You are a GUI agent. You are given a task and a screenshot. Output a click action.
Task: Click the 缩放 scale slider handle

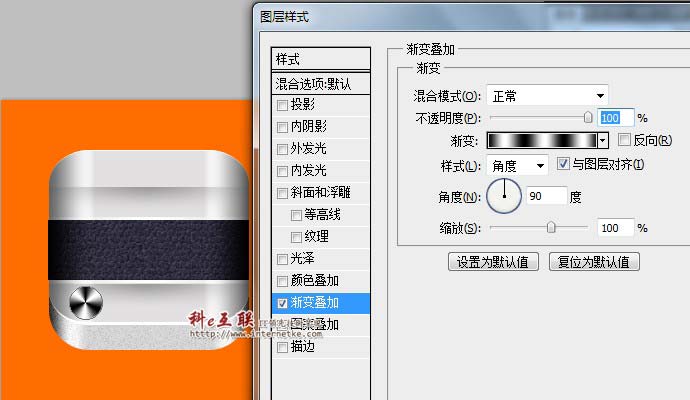point(551,227)
